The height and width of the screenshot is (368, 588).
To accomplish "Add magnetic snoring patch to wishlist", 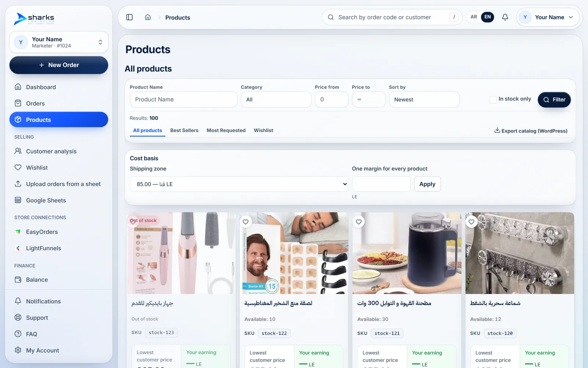I will pyautogui.click(x=246, y=222).
